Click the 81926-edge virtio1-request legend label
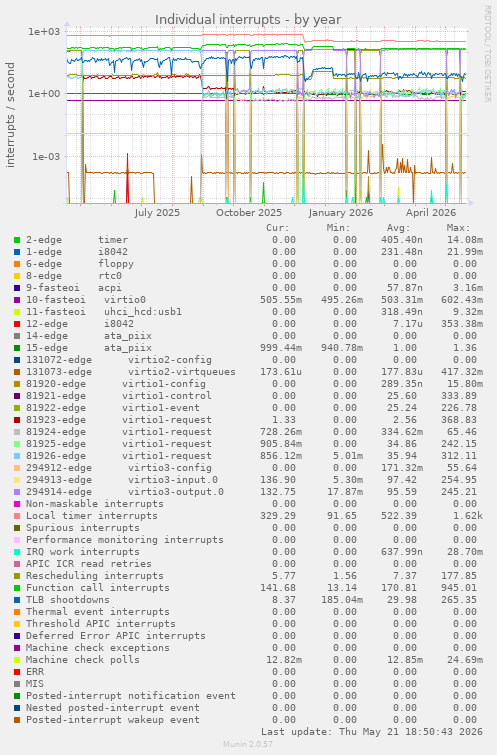 [x=119, y=456]
